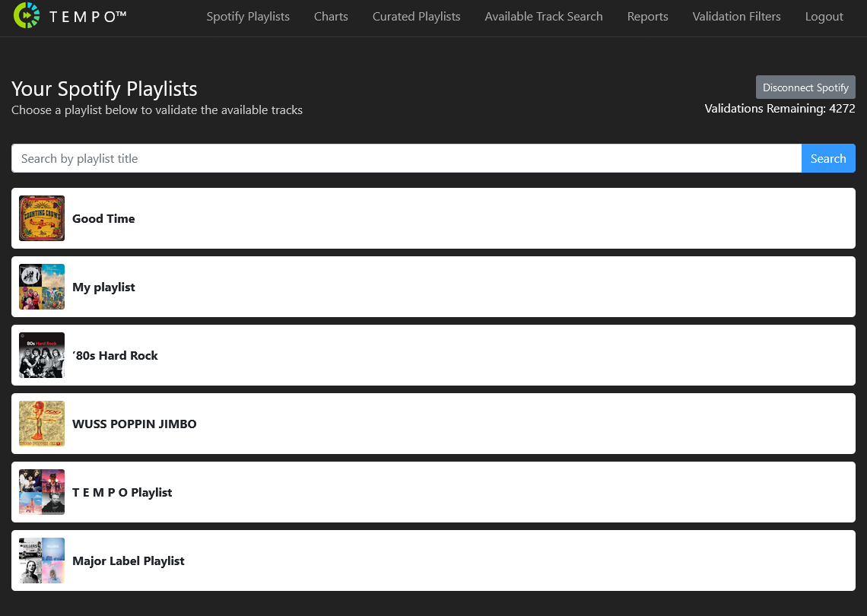Navigate to the Charts page
This screenshot has height=616, width=867.
tap(331, 16)
